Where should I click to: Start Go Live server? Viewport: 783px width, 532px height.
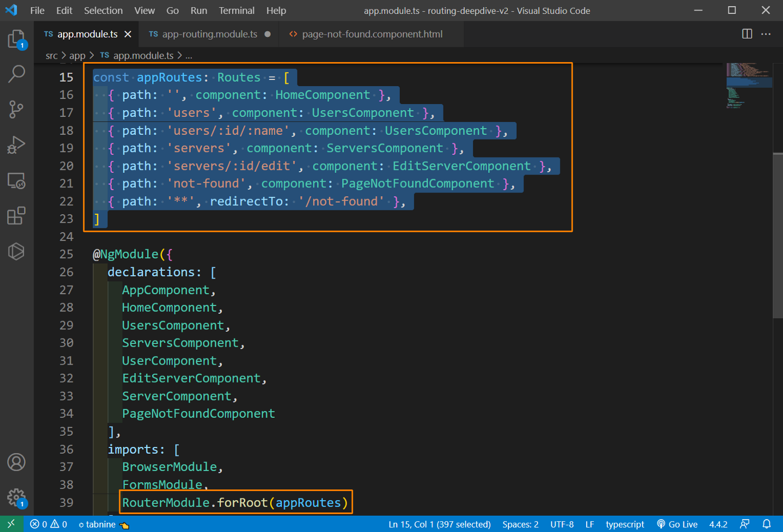tap(677, 524)
